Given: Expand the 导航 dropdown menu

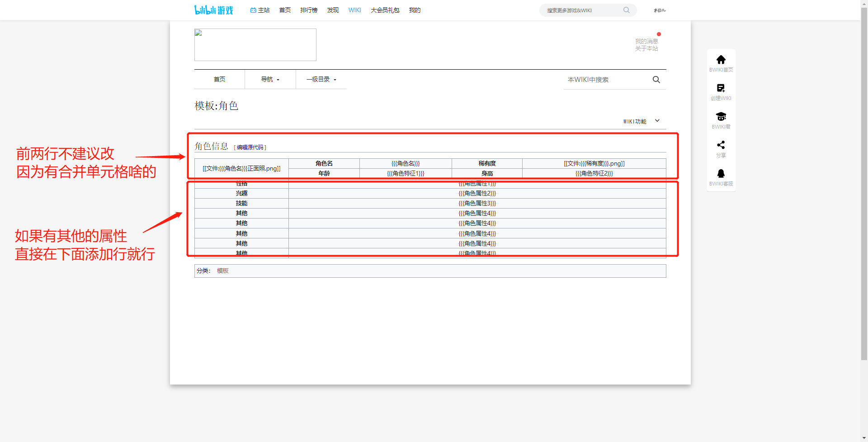Looking at the screenshot, I should pyautogui.click(x=270, y=79).
